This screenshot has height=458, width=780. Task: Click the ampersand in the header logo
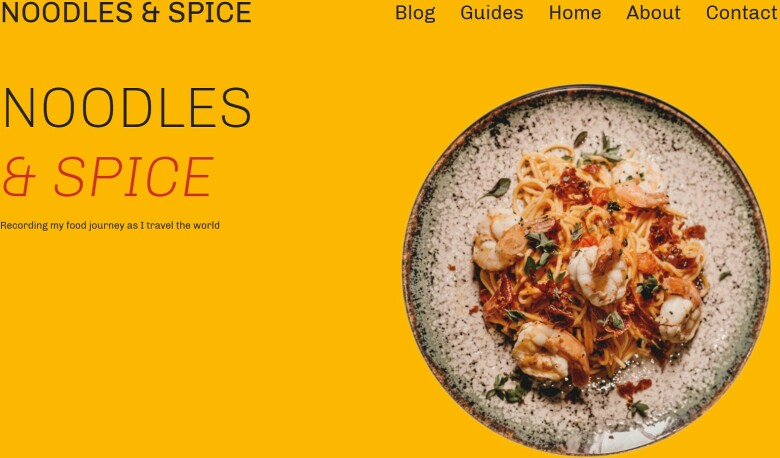tap(150, 12)
